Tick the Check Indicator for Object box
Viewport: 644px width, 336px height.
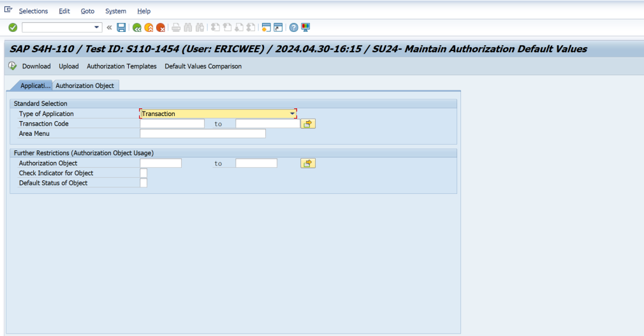(x=143, y=173)
